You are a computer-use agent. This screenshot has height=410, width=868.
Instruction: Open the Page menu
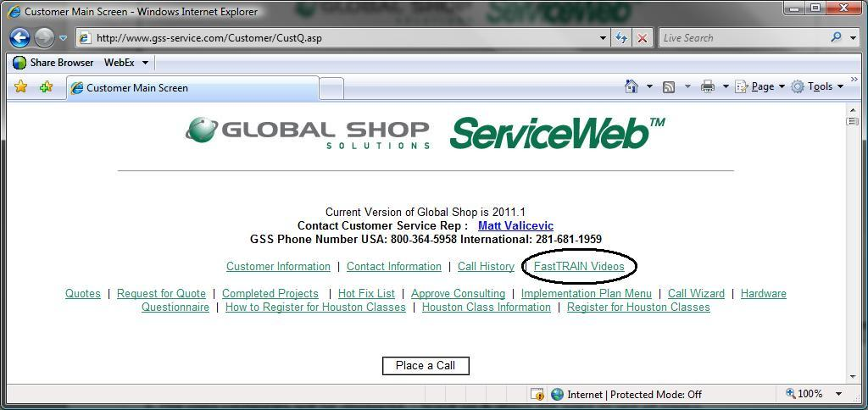click(x=759, y=86)
